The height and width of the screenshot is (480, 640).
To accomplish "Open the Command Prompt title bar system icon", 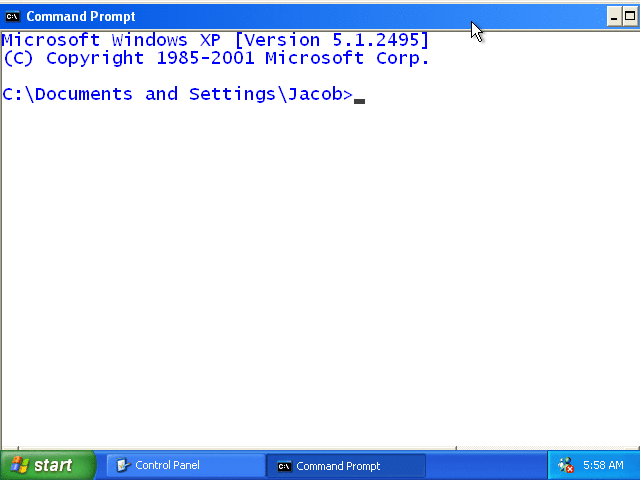I will coord(13,16).
